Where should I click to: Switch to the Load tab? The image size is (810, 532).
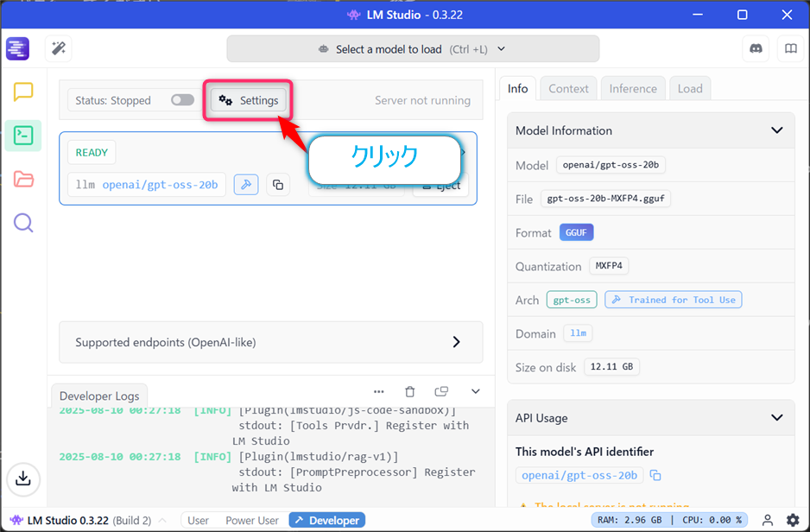[x=690, y=88]
